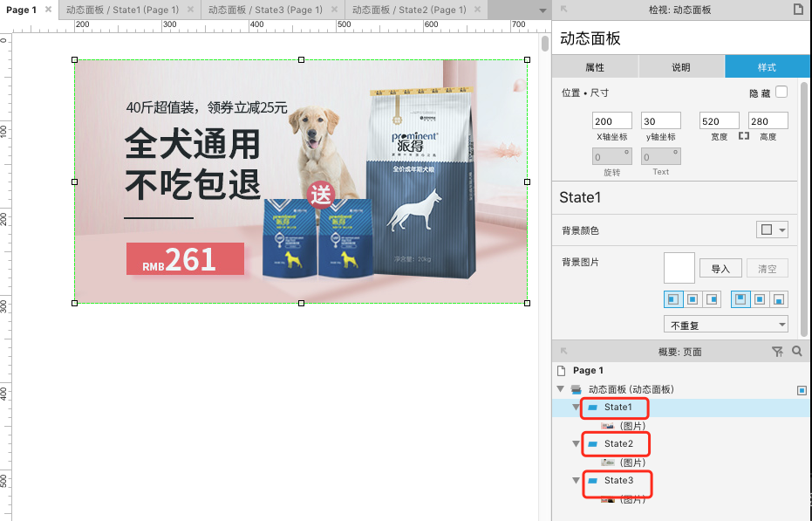Screen dimensions: 812x521
Task: Close the 动态面板 / State2 tab
Action: 477,10
